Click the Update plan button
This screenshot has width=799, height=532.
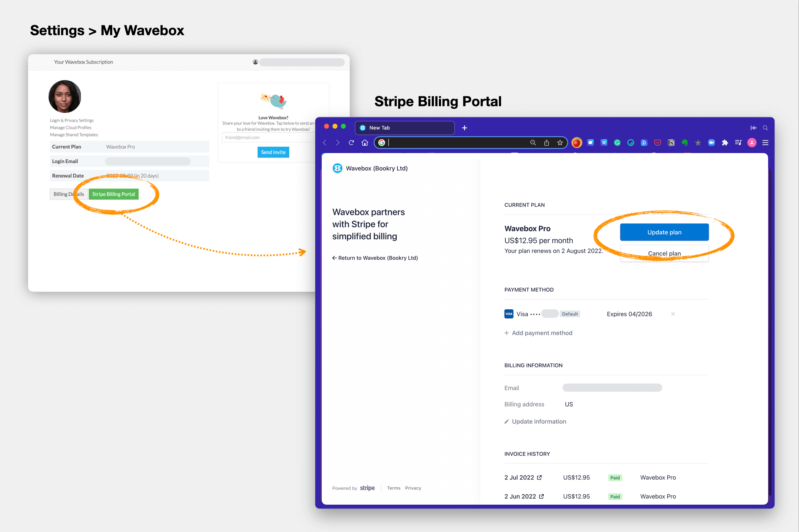(x=664, y=232)
